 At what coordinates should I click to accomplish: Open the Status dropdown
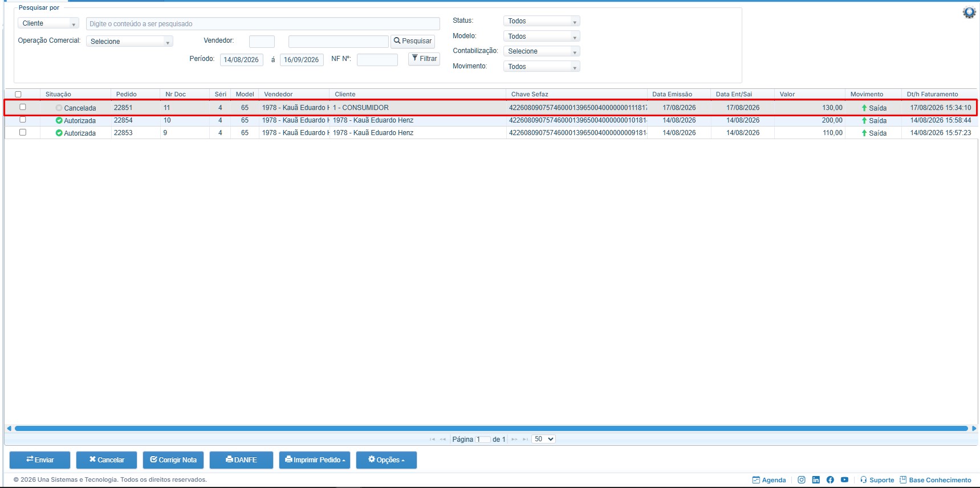[542, 21]
